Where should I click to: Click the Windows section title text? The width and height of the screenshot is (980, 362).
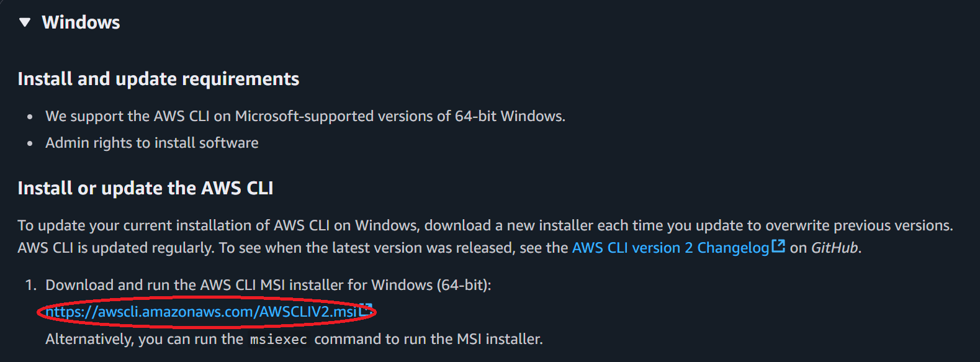(x=81, y=23)
